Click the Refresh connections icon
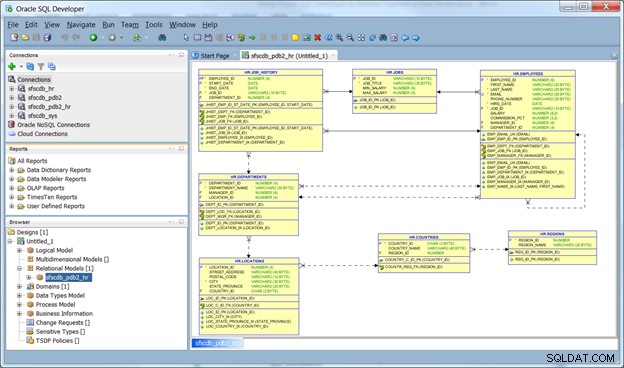 pyautogui.click(x=30, y=66)
